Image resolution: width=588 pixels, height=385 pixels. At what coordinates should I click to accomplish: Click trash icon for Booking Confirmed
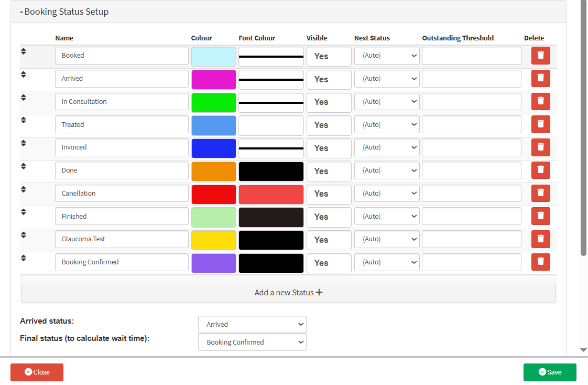tap(540, 262)
